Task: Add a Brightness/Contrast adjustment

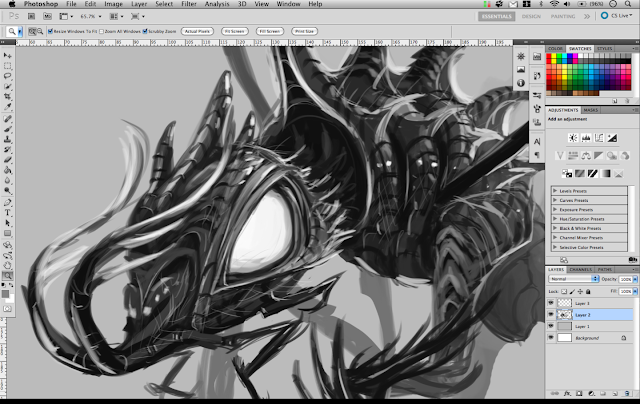Action: (573, 138)
